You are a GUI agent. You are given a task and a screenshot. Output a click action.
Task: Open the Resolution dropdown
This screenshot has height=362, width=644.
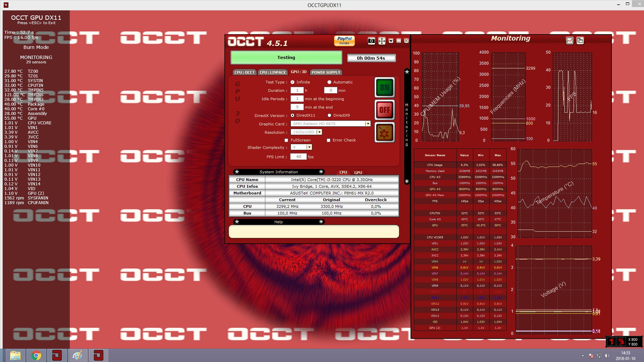(306, 132)
